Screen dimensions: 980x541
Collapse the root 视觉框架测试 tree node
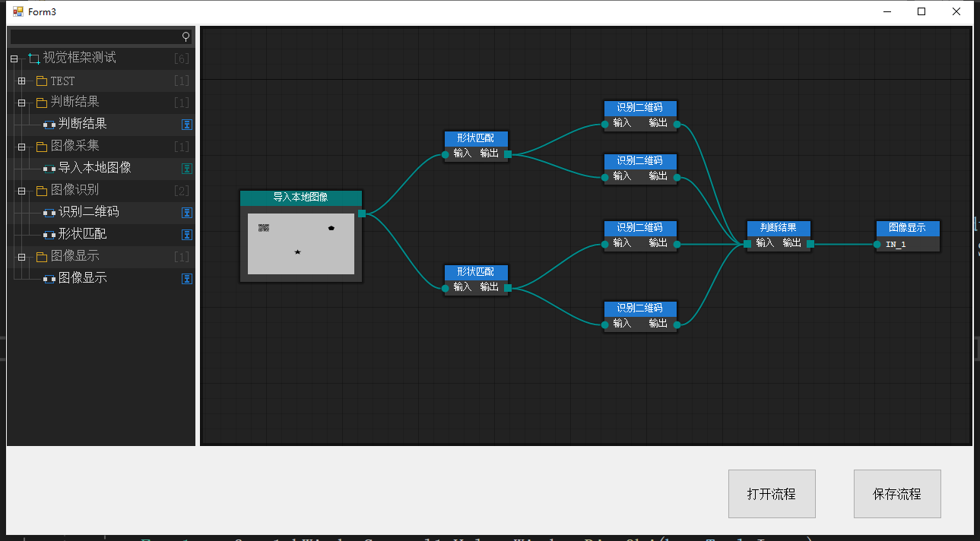(14, 59)
